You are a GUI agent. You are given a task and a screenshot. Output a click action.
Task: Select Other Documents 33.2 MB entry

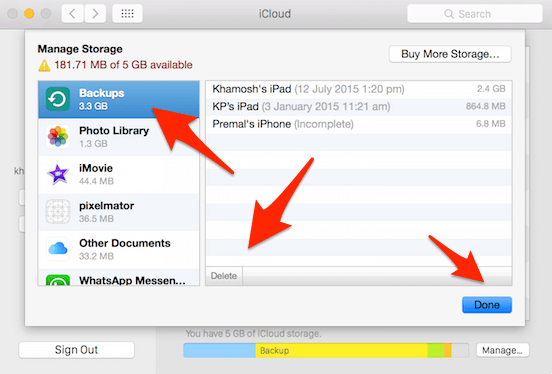[x=119, y=249]
